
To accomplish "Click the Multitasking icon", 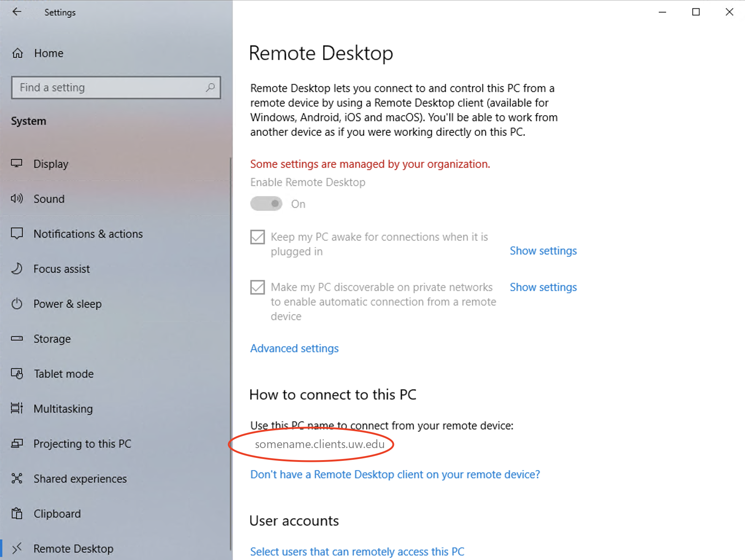I will (17, 408).
